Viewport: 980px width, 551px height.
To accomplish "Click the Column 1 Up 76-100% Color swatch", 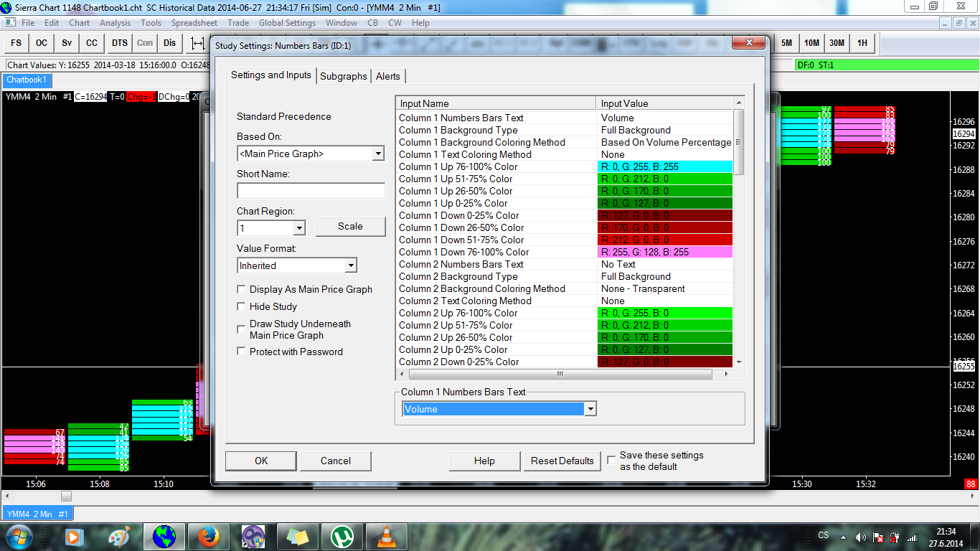I will tap(665, 166).
